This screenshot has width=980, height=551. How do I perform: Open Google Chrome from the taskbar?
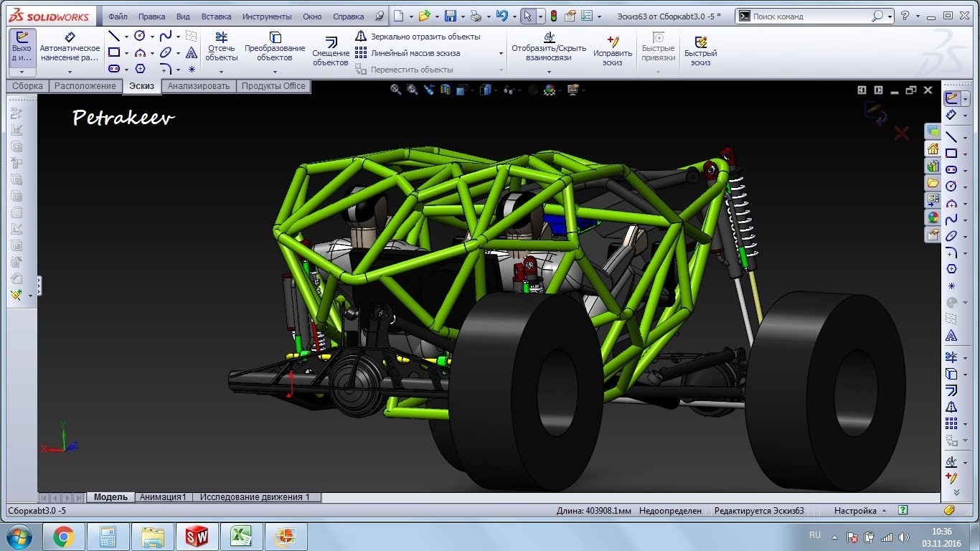(63, 537)
